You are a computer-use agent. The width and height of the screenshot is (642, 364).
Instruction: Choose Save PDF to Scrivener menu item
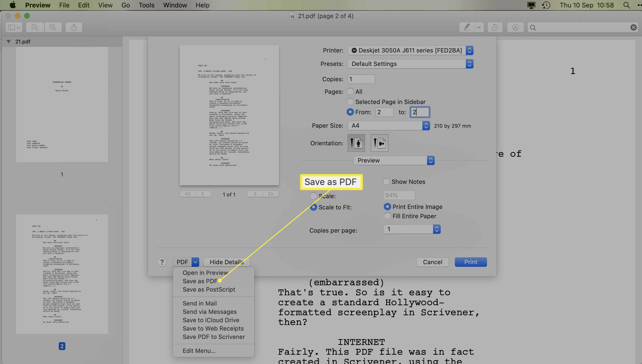pyautogui.click(x=213, y=337)
